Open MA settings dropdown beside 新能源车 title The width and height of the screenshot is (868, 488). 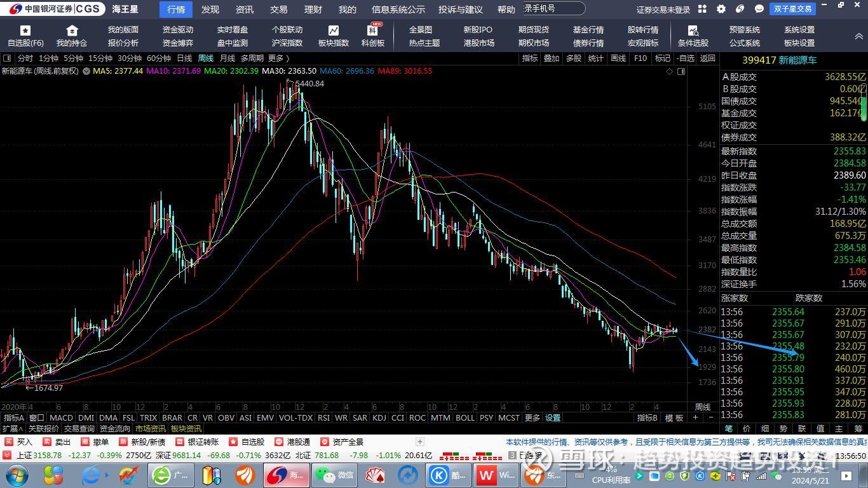coord(86,71)
